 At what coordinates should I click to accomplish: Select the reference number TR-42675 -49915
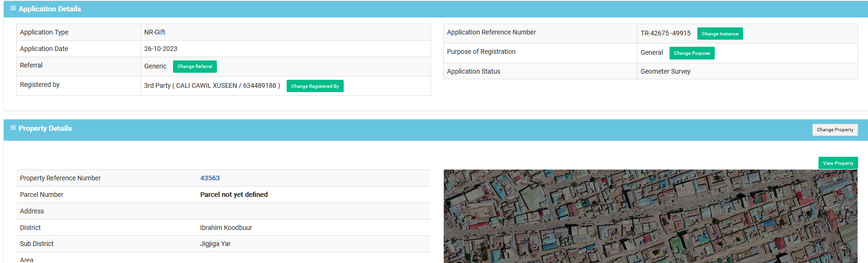point(665,33)
